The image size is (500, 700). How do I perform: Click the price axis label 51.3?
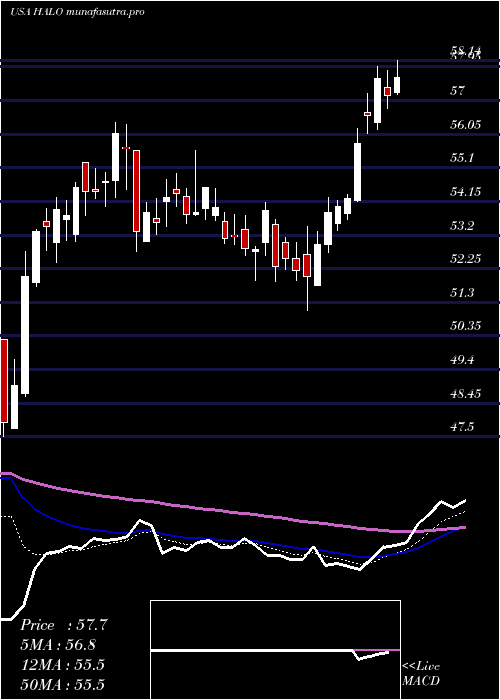pos(462,293)
